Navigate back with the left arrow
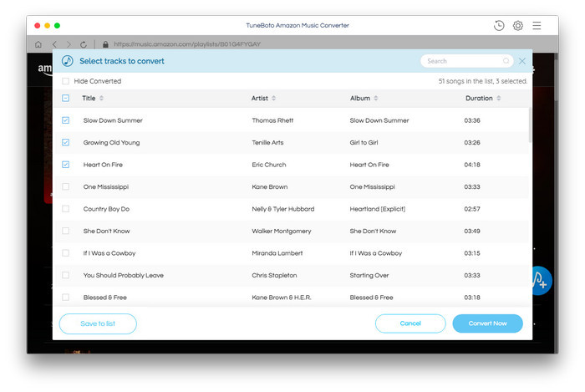 pyautogui.click(x=54, y=44)
